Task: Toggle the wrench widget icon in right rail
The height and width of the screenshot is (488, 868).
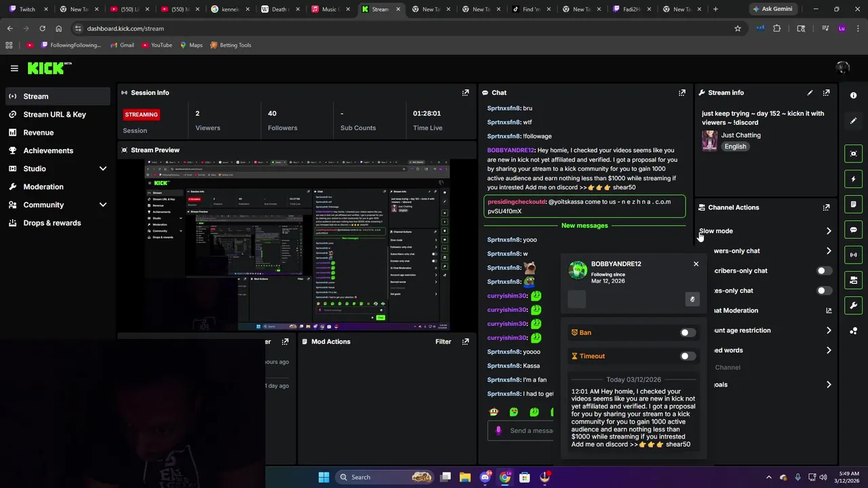Action: point(853,306)
